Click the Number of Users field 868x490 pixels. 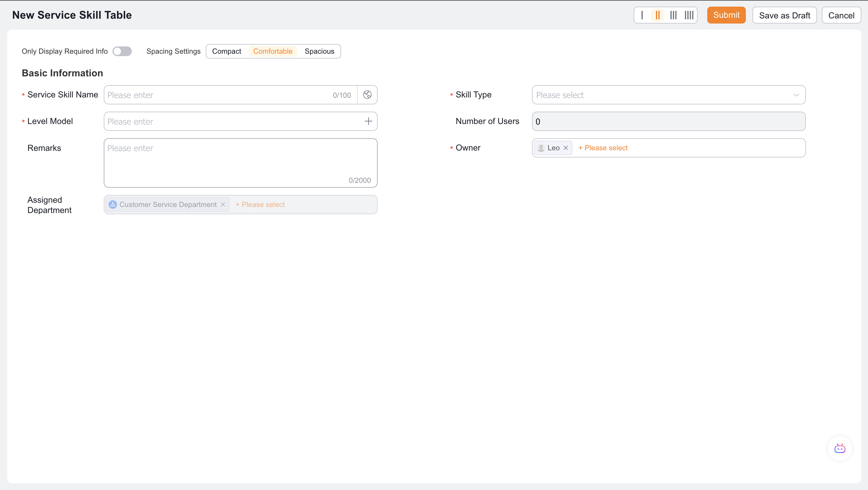coord(669,121)
